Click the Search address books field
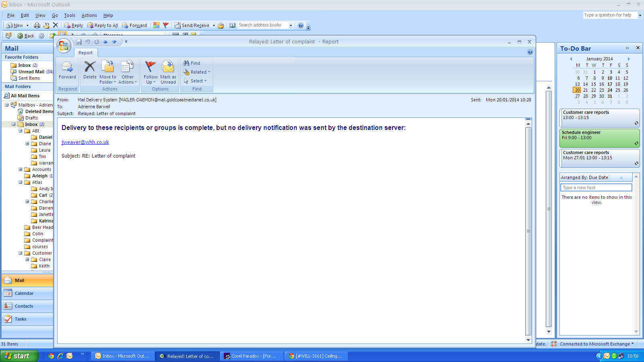644x362 pixels. click(x=263, y=25)
